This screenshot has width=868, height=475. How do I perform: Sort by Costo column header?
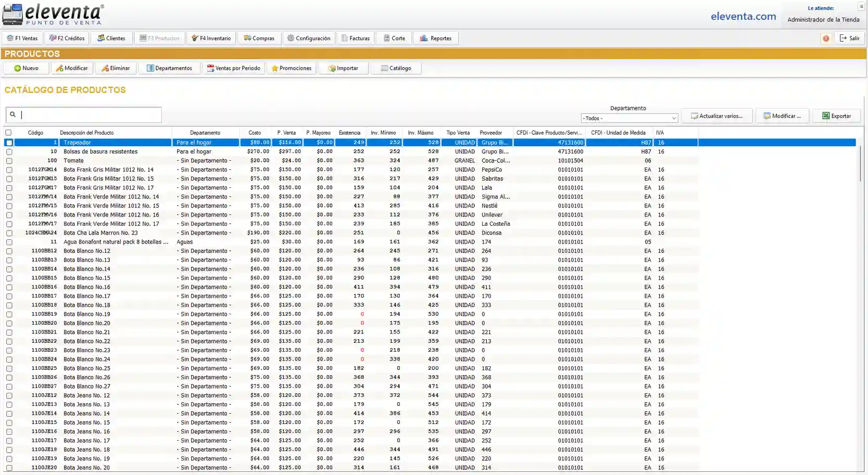tap(255, 133)
